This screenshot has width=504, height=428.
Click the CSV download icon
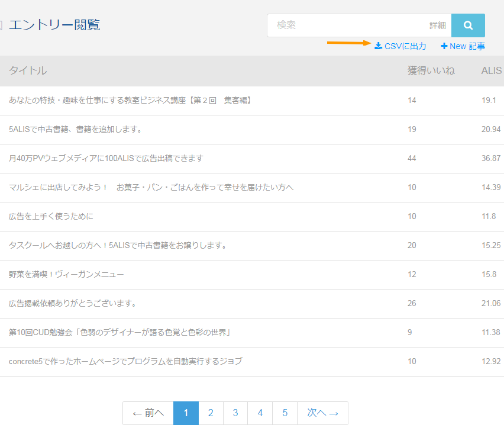[x=378, y=46]
